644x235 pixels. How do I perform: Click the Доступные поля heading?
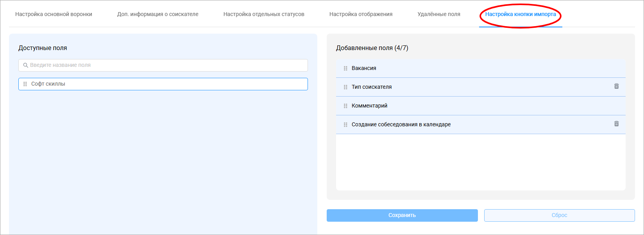[x=43, y=48]
